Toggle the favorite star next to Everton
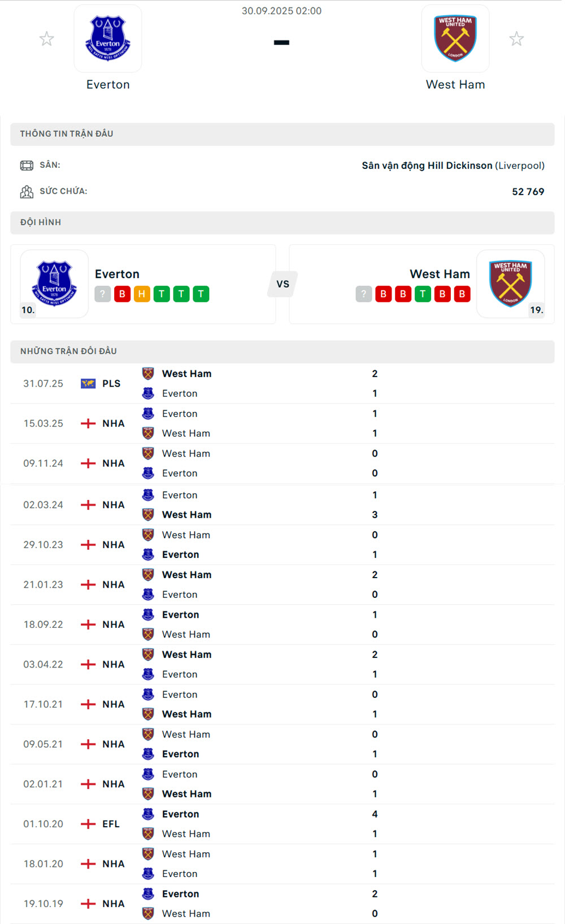 47,38
